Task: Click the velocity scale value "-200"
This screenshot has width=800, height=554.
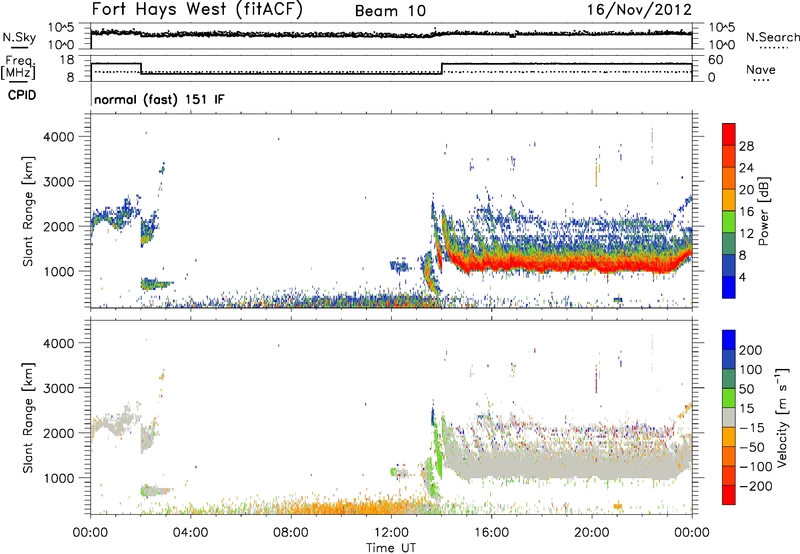Action: pyautogui.click(x=756, y=486)
